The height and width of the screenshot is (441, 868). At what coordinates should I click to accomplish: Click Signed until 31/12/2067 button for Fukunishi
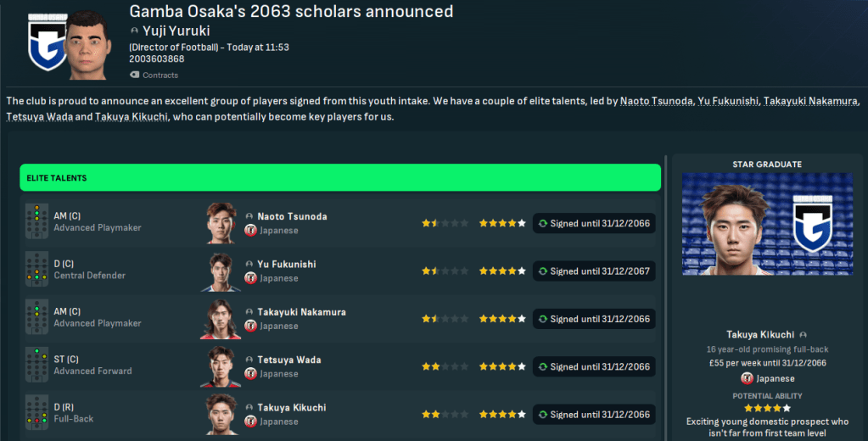pos(594,271)
